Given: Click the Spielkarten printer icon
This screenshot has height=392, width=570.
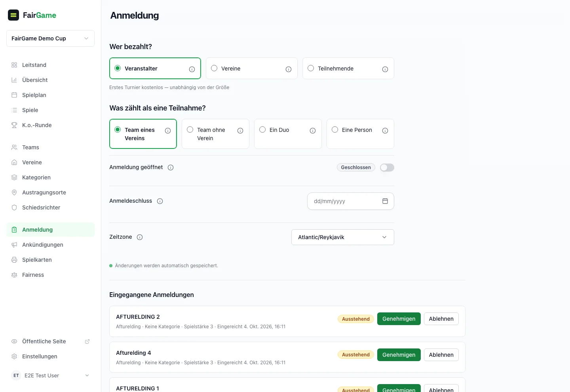Looking at the screenshot, I should (x=14, y=260).
